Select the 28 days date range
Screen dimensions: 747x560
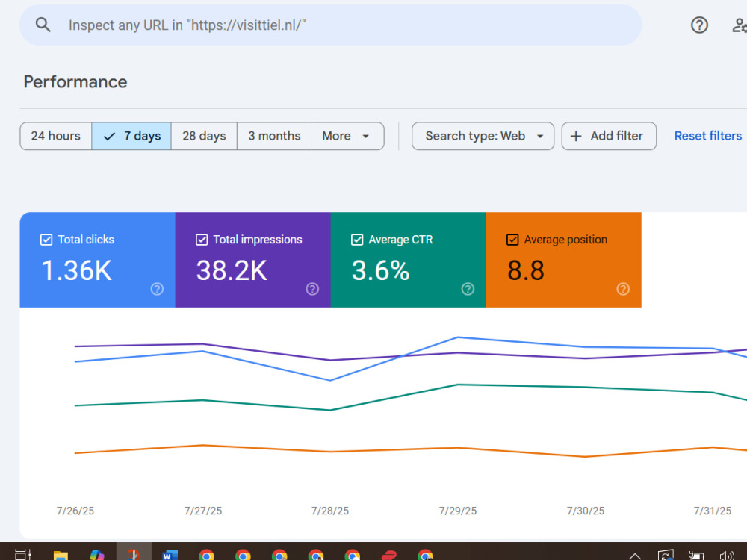[204, 136]
